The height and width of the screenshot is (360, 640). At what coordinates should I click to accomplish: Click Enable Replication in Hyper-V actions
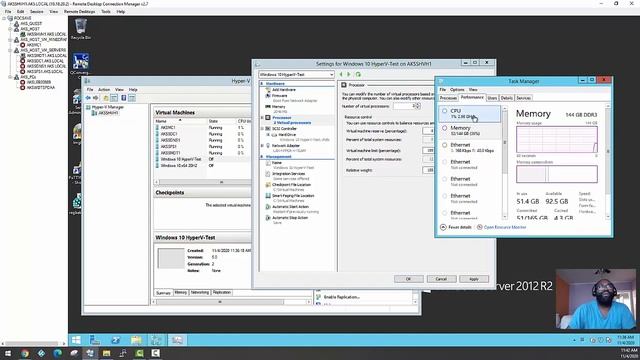[x=342, y=297]
